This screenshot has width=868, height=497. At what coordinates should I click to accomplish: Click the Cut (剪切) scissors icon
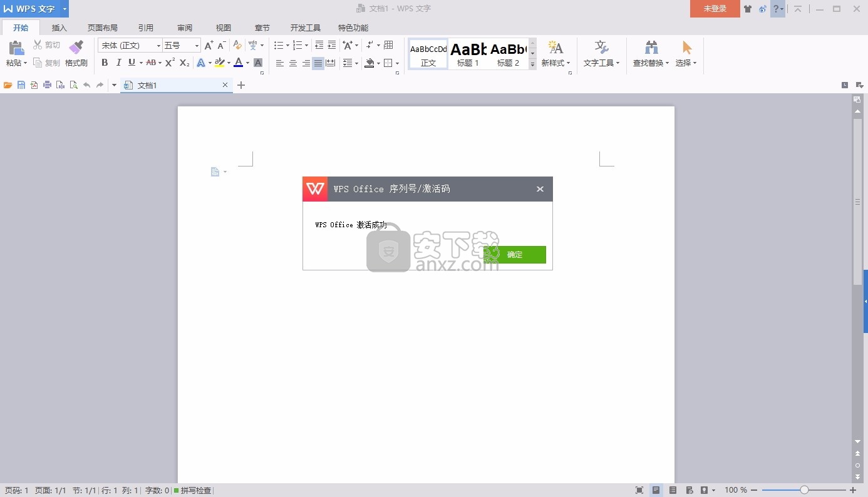[38, 45]
